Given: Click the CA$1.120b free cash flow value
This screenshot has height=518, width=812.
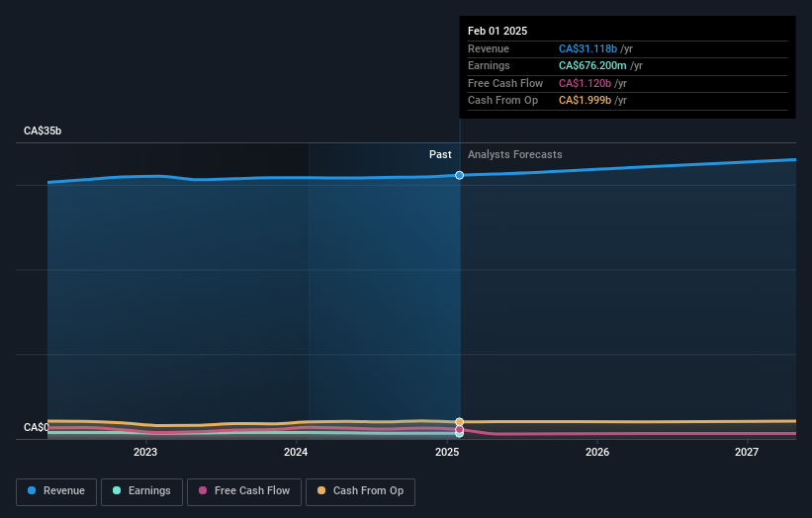Looking at the screenshot, I should (x=585, y=83).
